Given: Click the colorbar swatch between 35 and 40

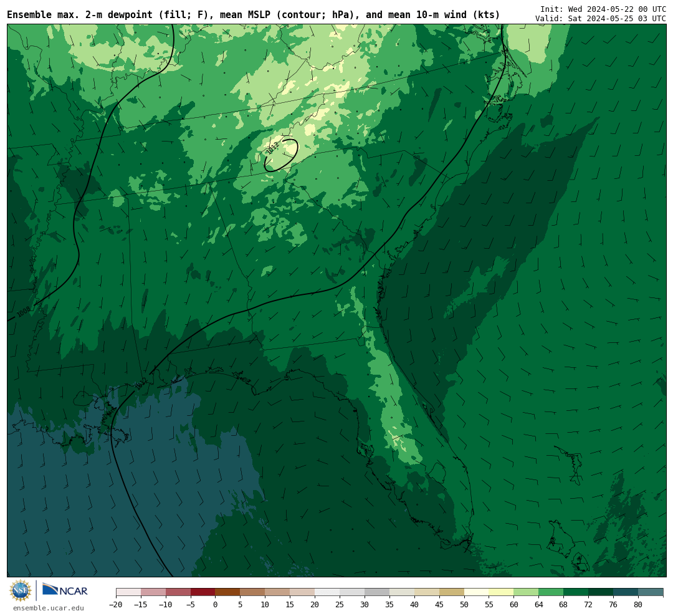Looking at the screenshot, I should (x=402, y=592).
